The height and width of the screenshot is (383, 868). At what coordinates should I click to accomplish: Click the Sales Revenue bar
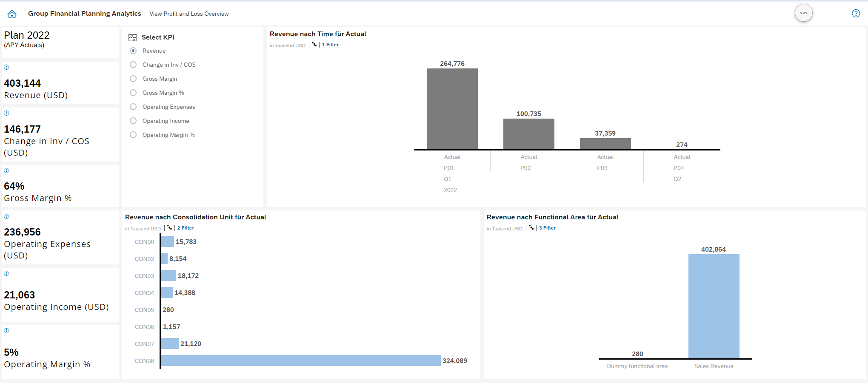pos(714,306)
